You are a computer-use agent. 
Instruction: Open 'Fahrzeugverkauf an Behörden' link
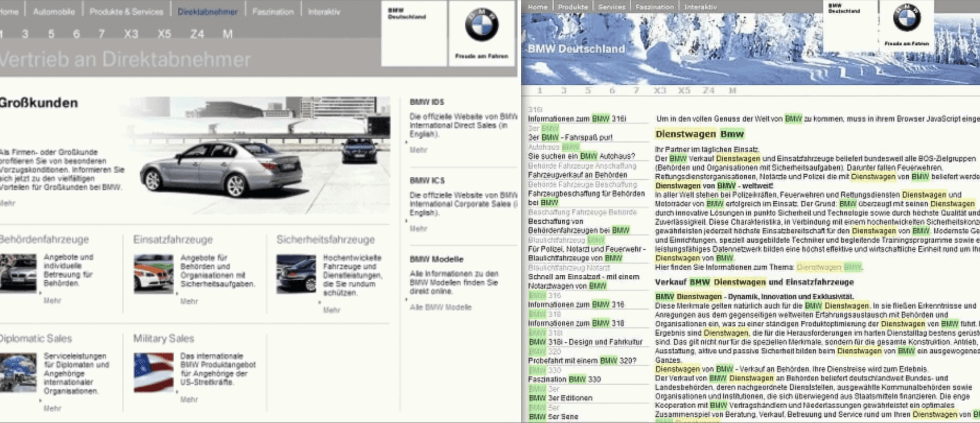tap(577, 175)
